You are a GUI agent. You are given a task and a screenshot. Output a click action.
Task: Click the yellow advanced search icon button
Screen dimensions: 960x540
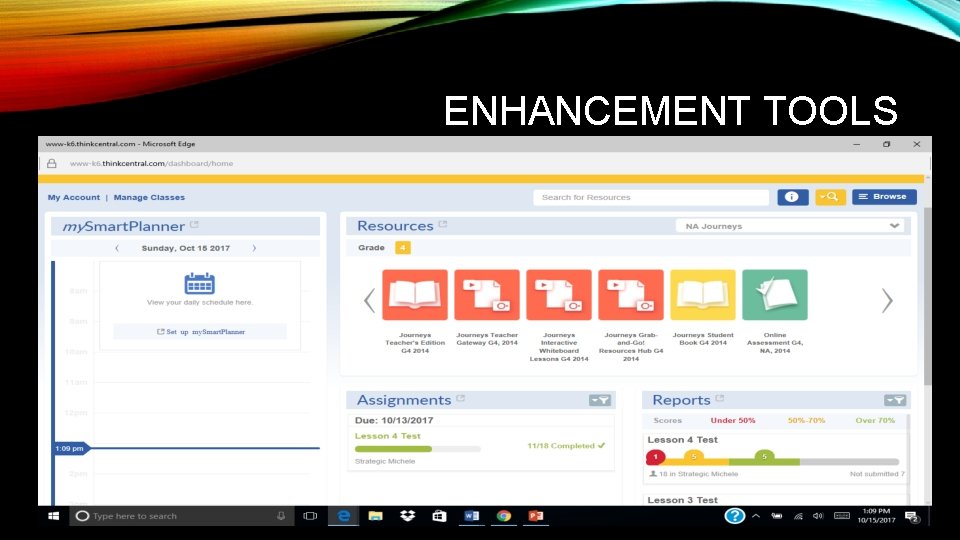tap(830, 197)
